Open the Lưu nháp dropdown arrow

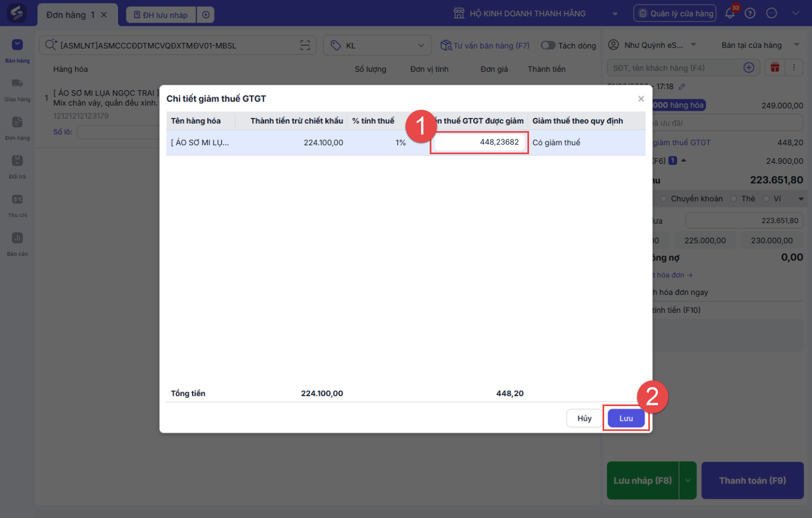(x=688, y=480)
